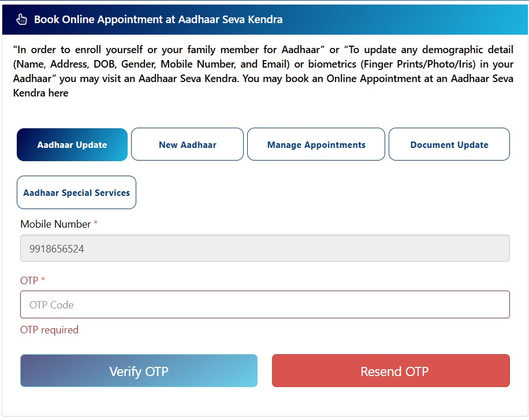This screenshot has width=529, height=420.
Task: Click the introductory paragraph about Aadhaar enrollment
Action: click(x=263, y=71)
